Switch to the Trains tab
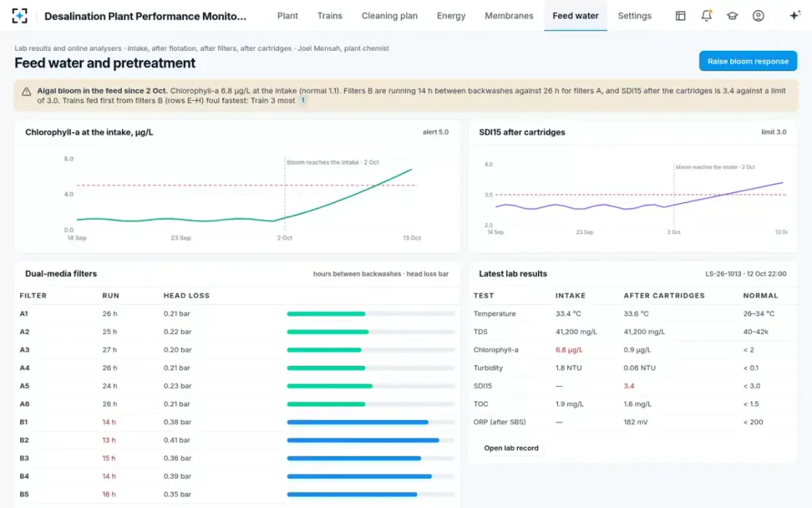 [330, 16]
